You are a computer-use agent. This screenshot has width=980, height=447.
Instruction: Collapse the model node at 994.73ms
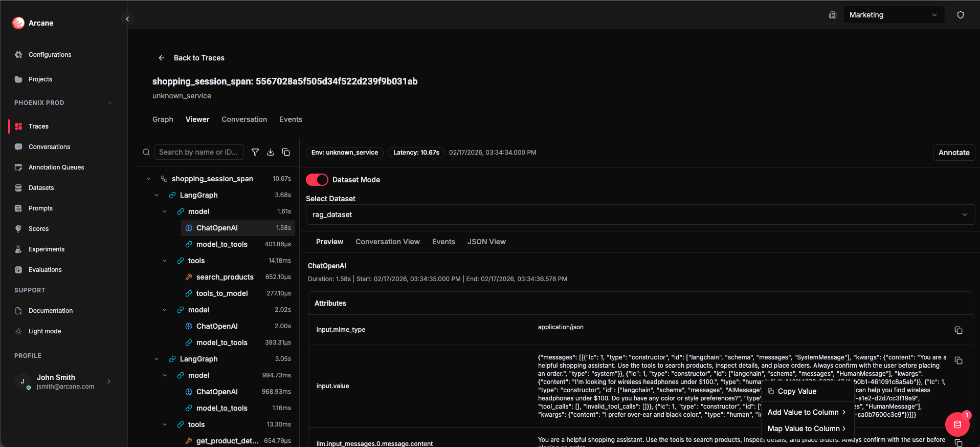click(x=165, y=375)
